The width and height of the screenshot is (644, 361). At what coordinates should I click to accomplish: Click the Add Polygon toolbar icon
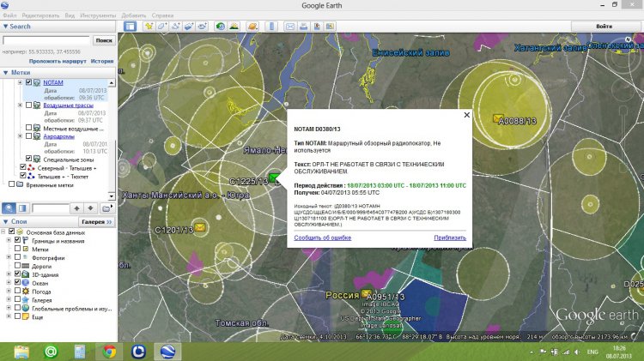162,27
